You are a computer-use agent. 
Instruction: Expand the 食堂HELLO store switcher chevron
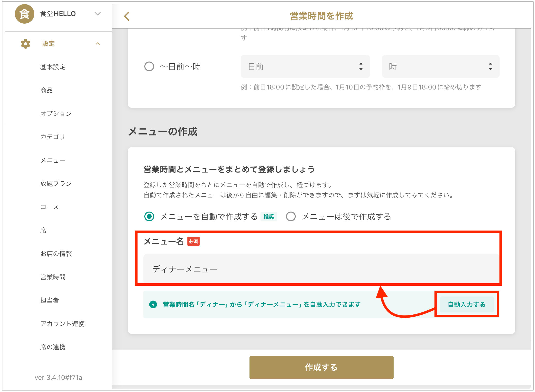[98, 14]
